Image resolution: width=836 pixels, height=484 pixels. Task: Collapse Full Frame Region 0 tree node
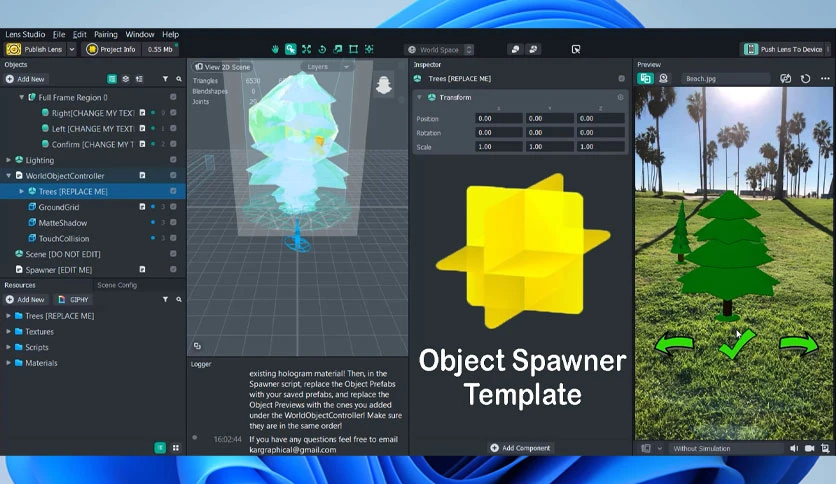click(x=21, y=97)
